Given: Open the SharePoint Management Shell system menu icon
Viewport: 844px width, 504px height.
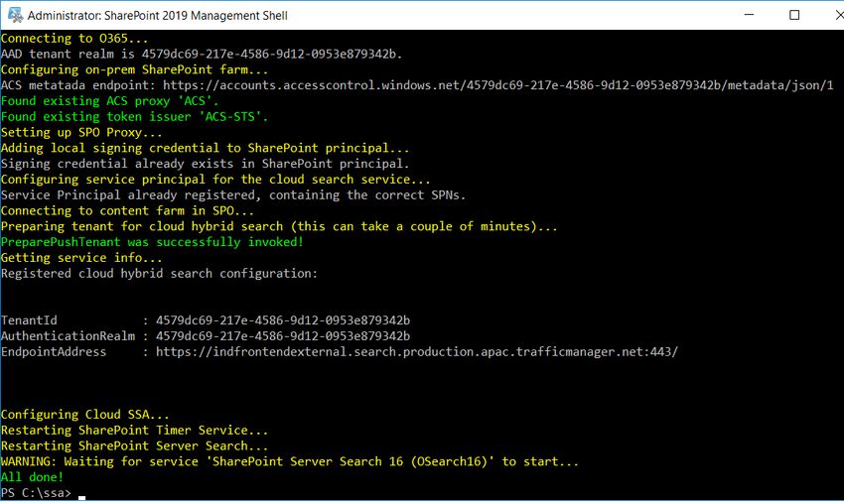Looking at the screenshot, I should 15,15.
